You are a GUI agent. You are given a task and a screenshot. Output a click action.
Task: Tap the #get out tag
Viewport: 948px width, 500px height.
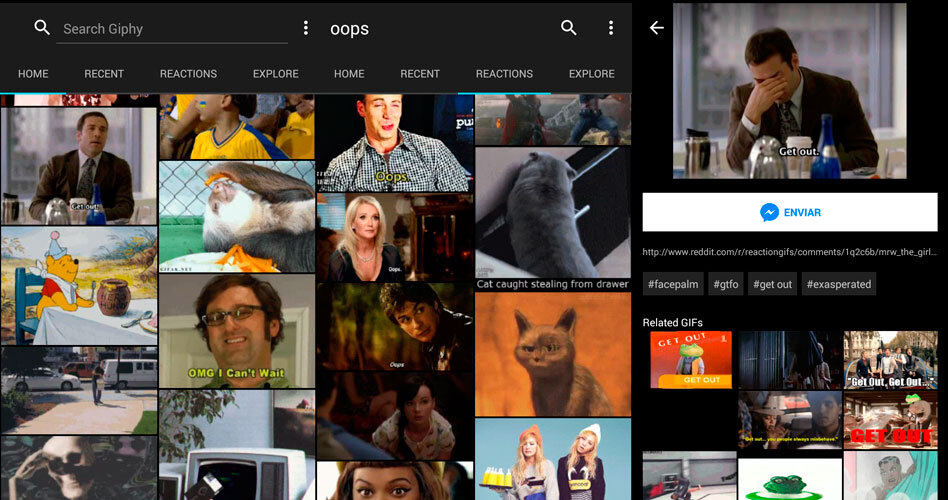click(772, 284)
